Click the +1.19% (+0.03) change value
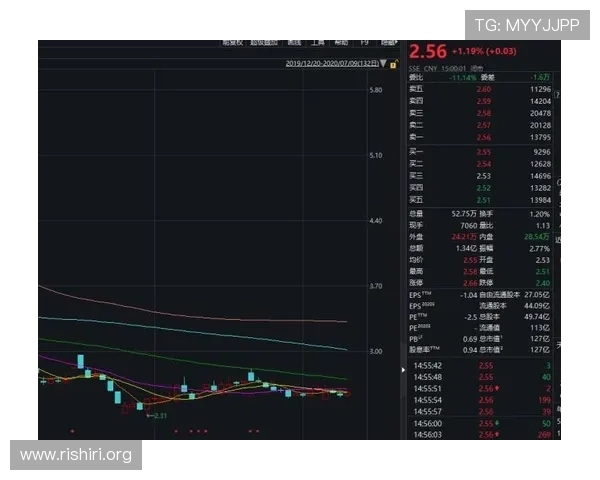 tap(484, 51)
